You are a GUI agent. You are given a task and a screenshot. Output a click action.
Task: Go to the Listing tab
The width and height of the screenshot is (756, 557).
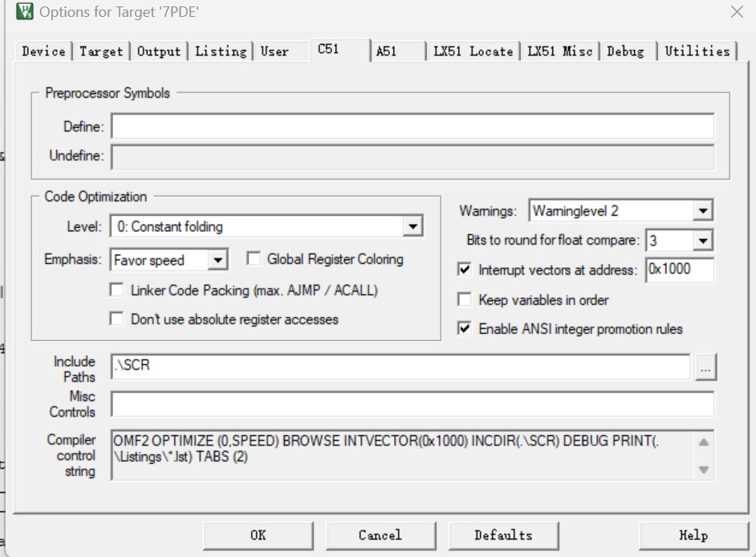pyautogui.click(x=221, y=51)
